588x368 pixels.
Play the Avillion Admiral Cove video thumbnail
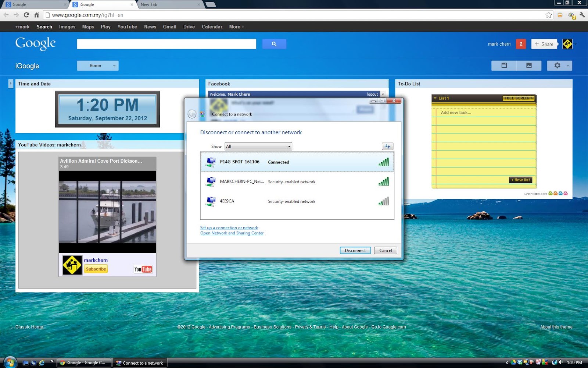click(107, 212)
